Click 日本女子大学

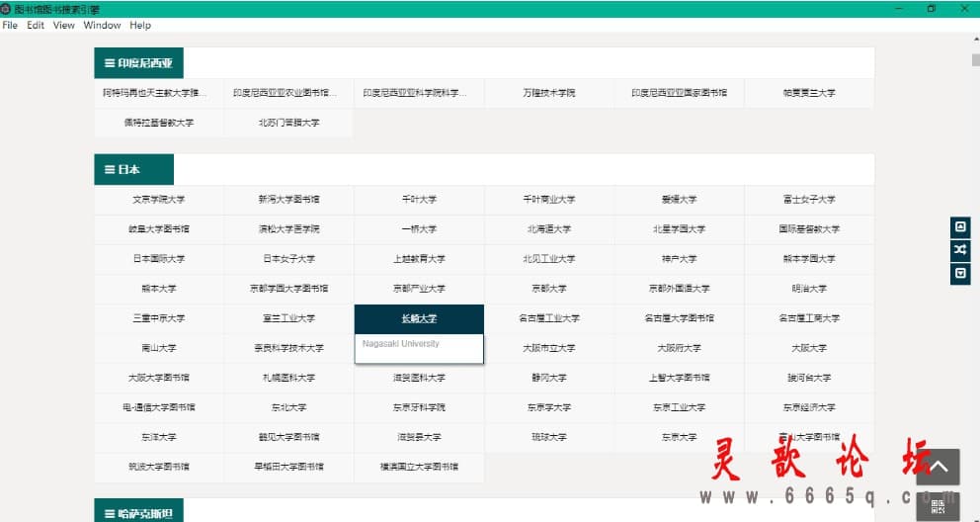click(x=288, y=259)
